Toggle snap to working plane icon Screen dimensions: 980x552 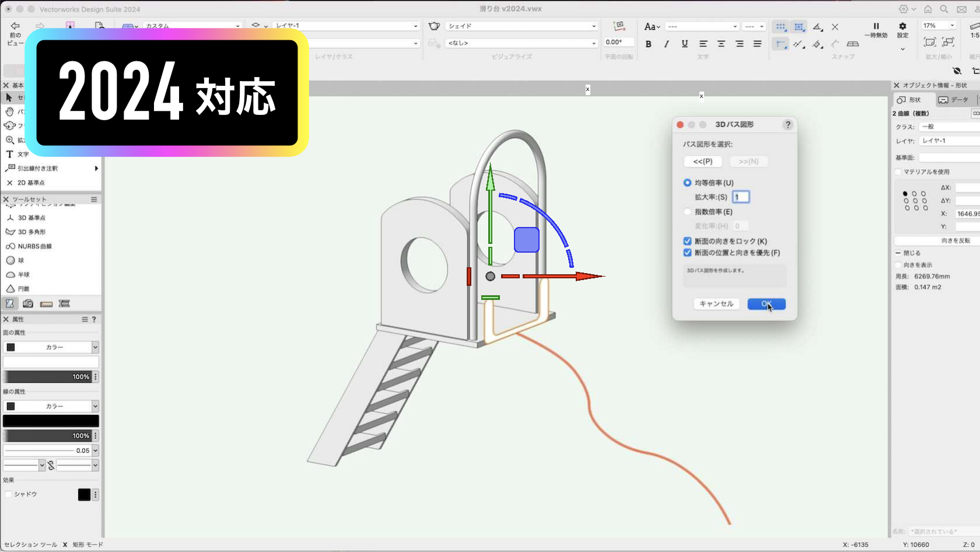click(x=853, y=44)
